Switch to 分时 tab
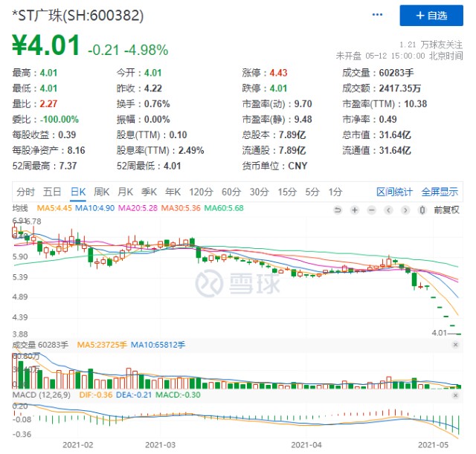This screenshot has width=476, height=454. point(25,192)
